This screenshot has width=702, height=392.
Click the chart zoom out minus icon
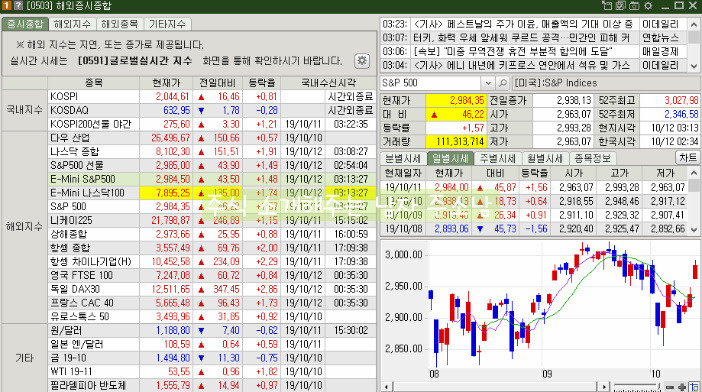pyautogui.click(x=670, y=387)
